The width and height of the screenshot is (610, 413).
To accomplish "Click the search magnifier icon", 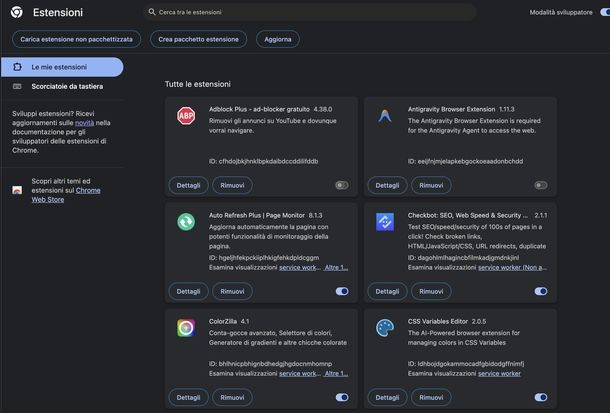I will click(x=152, y=12).
